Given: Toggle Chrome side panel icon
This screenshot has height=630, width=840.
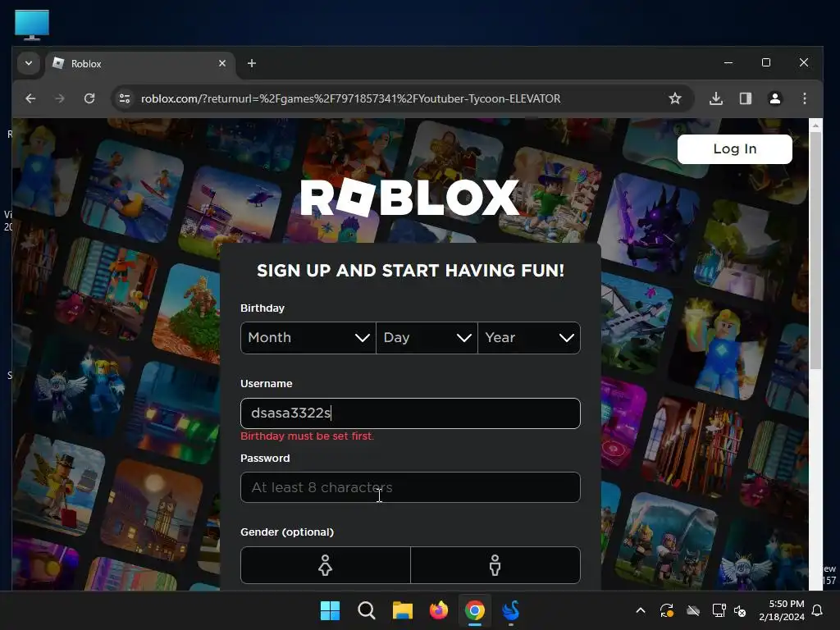Looking at the screenshot, I should tap(745, 98).
